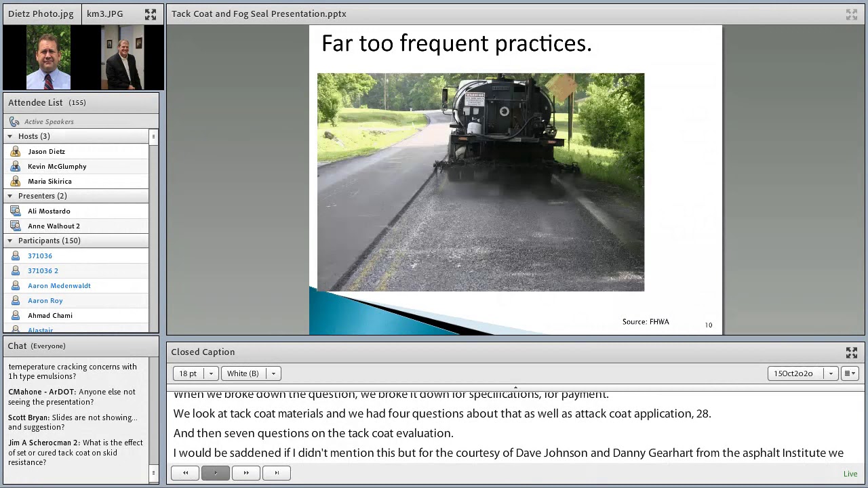Viewport: 868px width, 488px height.
Task: Click the Active Speakers phone icon
Action: (15, 121)
